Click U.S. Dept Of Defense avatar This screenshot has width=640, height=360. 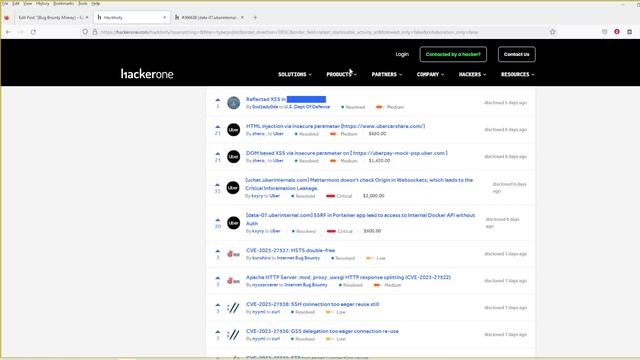tap(233, 102)
